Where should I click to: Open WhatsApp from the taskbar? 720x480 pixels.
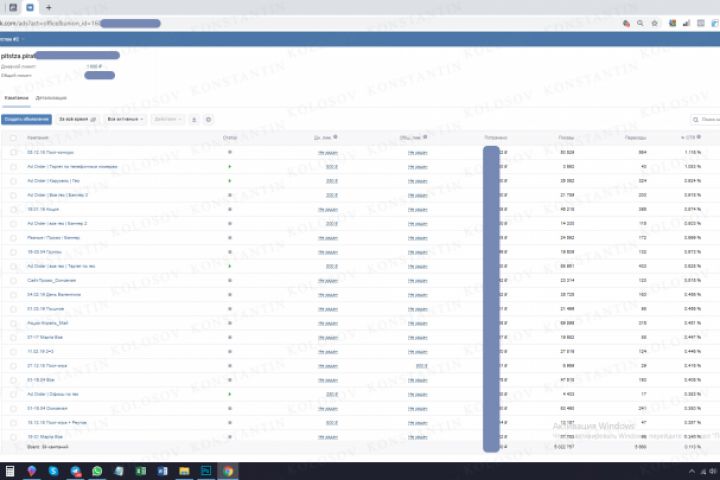tap(97, 471)
